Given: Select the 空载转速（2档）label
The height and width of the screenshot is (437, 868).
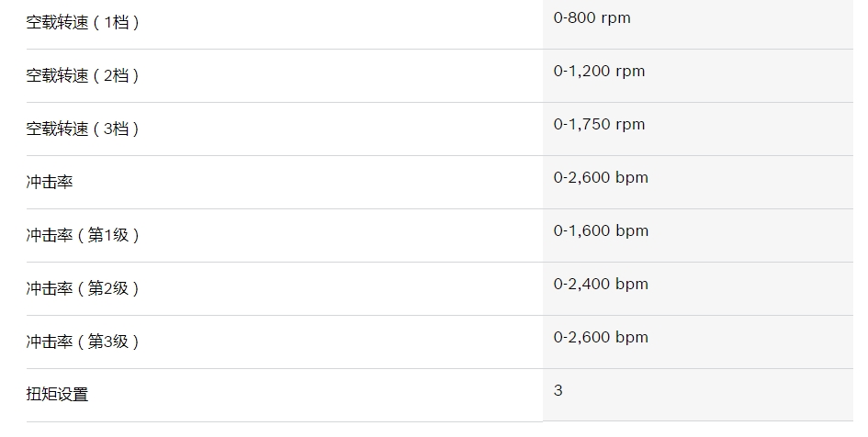Looking at the screenshot, I should click(x=83, y=76).
